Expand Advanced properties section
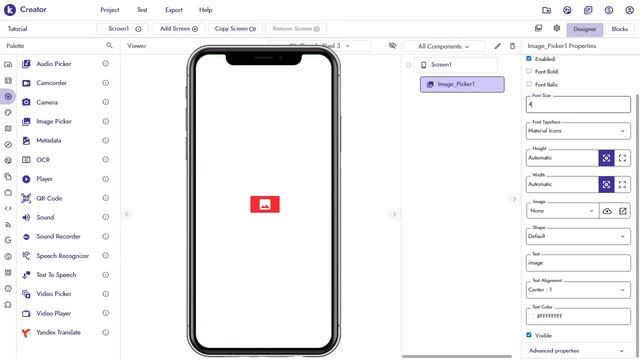The height and width of the screenshot is (360, 640). [x=577, y=351]
